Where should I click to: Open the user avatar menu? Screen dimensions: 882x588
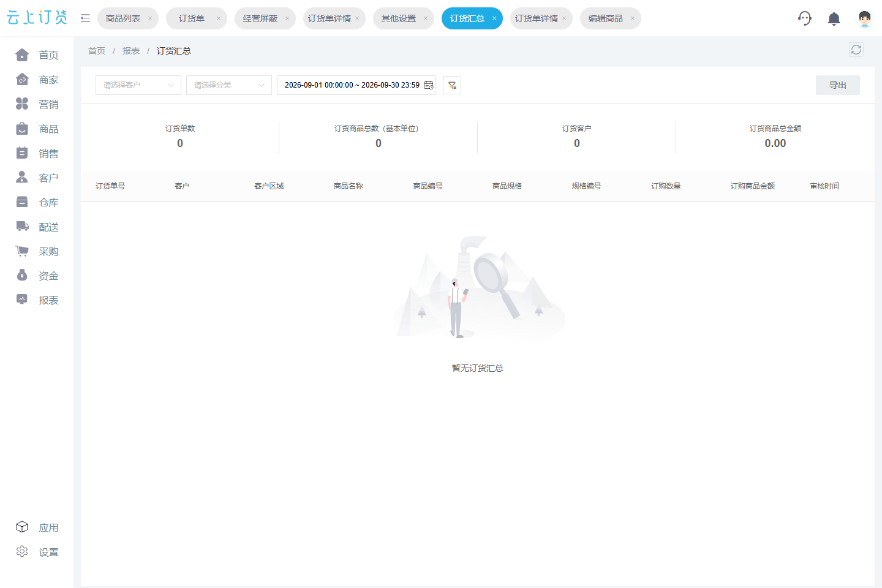[x=864, y=18]
